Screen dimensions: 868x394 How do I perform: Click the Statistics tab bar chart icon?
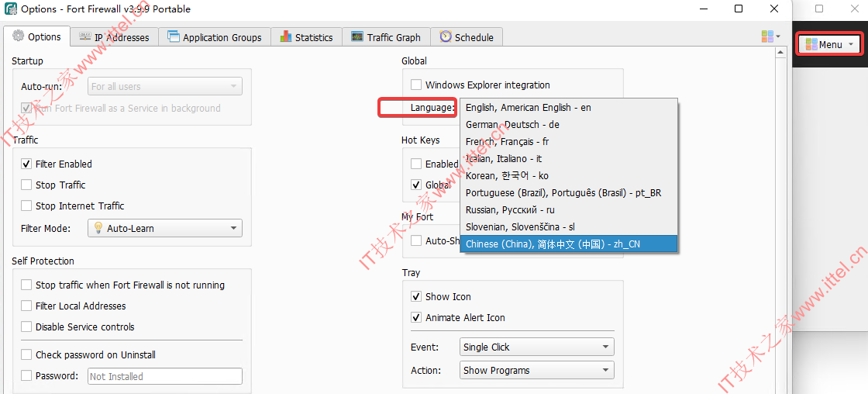(x=286, y=36)
